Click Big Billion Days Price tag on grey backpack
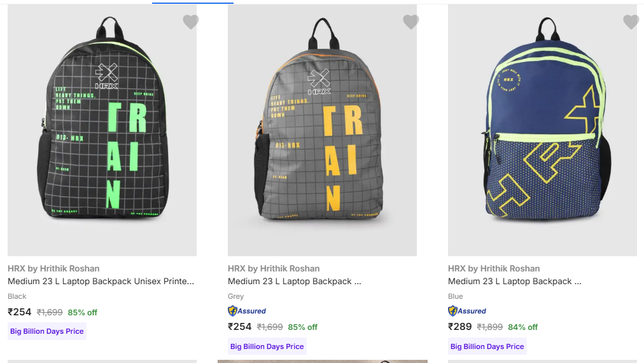Viewport: 644px width, 363px height. (267, 346)
